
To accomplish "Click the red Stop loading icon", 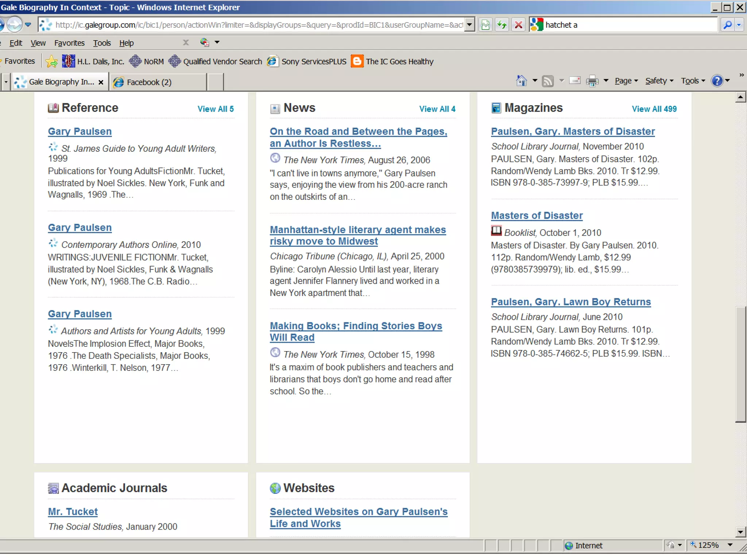I will pos(518,25).
